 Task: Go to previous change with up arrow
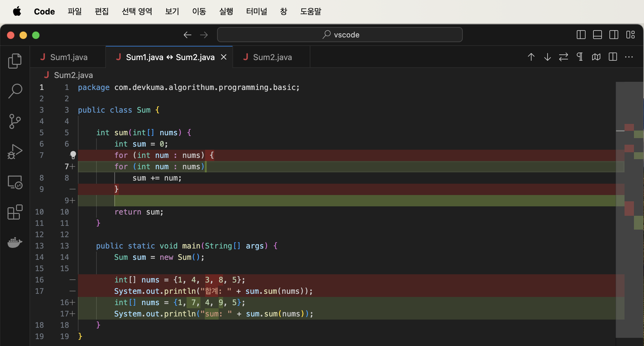(531, 57)
